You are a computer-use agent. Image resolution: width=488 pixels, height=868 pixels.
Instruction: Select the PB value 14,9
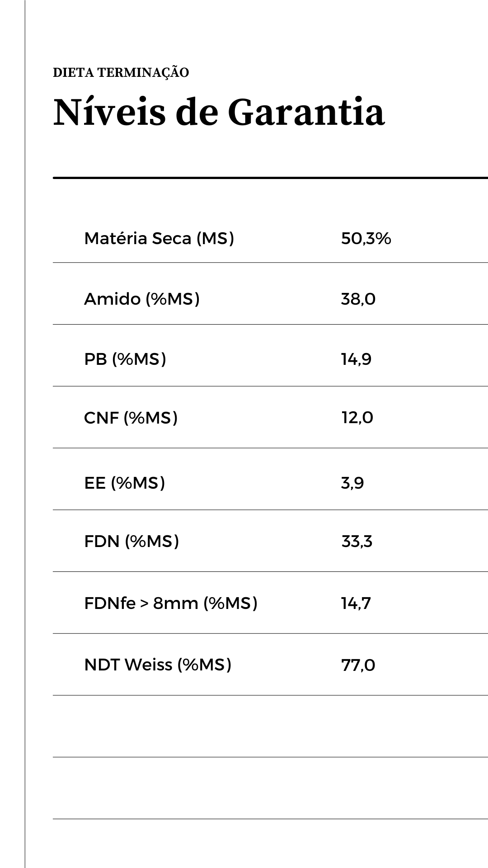[356, 359]
